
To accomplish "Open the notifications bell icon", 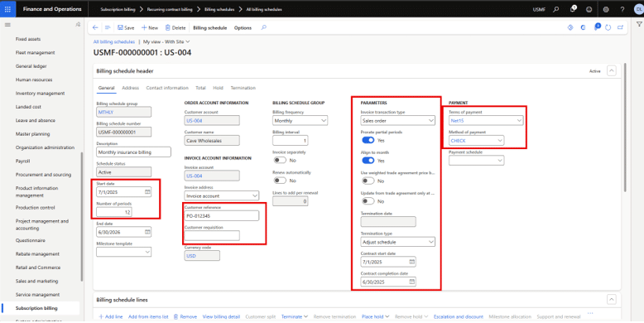I will pos(573,9).
